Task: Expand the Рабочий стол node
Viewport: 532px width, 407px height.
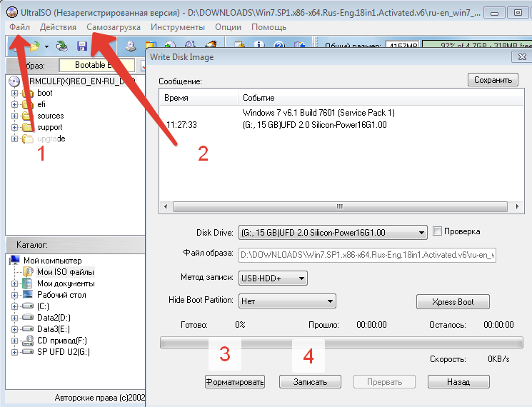Action: coord(14,295)
